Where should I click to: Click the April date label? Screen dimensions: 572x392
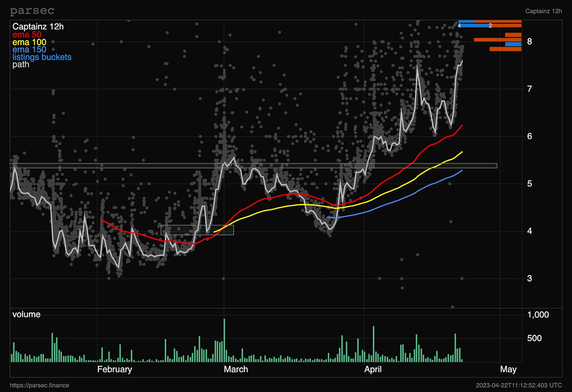(x=373, y=369)
